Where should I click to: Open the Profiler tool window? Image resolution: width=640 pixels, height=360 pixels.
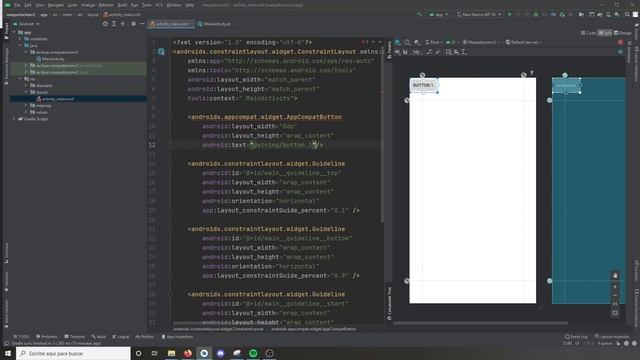(x=144, y=337)
